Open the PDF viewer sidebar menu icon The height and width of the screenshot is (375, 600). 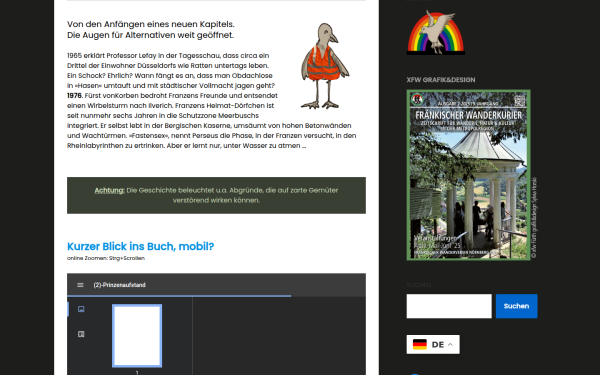coord(80,285)
